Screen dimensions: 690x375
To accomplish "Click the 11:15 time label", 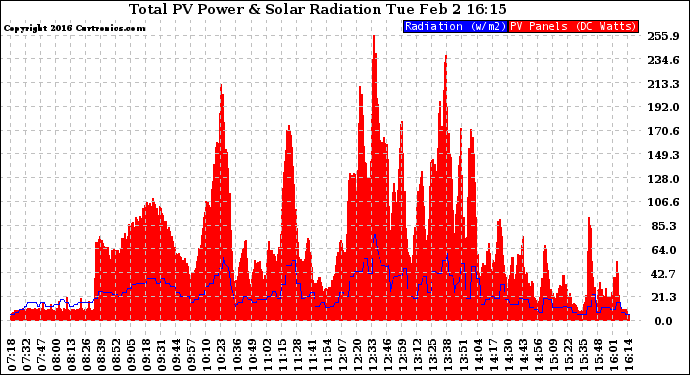I will point(282,355).
